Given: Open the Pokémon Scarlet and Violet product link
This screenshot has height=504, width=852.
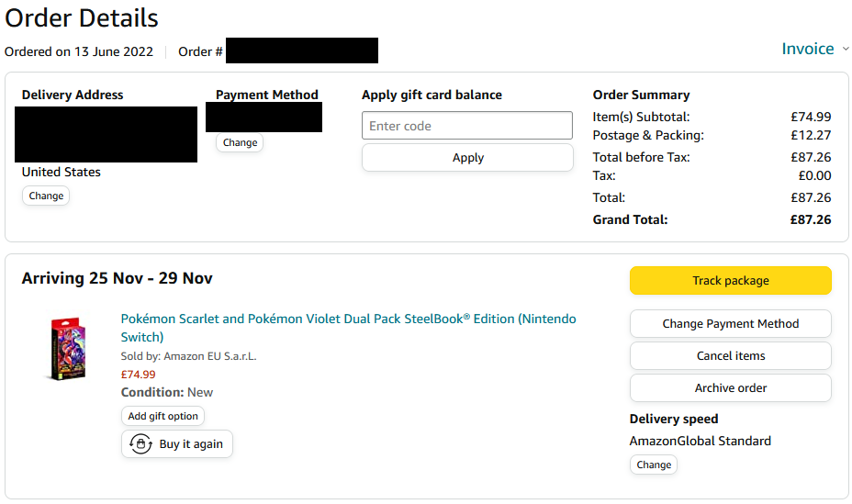Looking at the screenshot, I should pyautogui.click(x=348, y=328).
